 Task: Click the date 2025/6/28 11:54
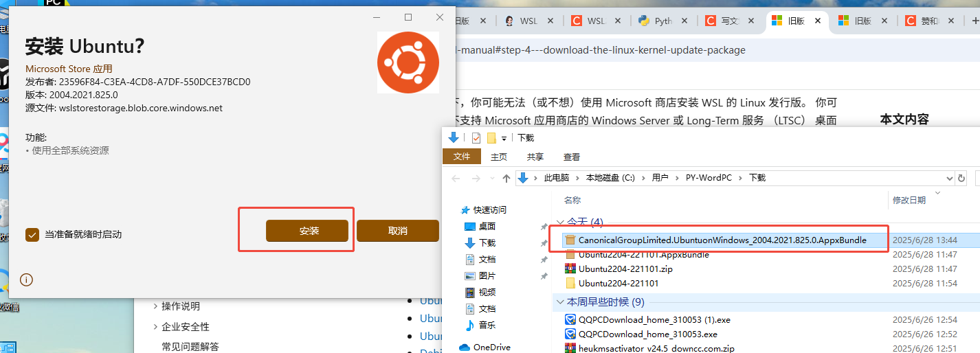925,283
